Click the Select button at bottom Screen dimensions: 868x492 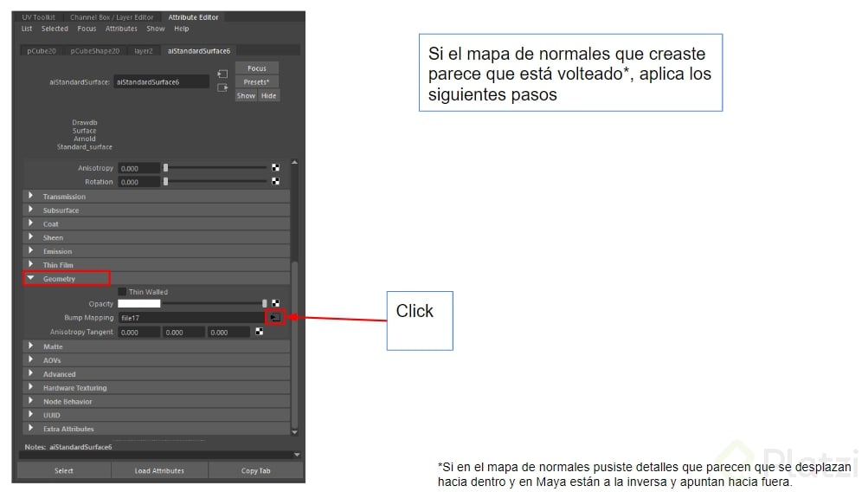pyautogui.click(x=64, y=471)
